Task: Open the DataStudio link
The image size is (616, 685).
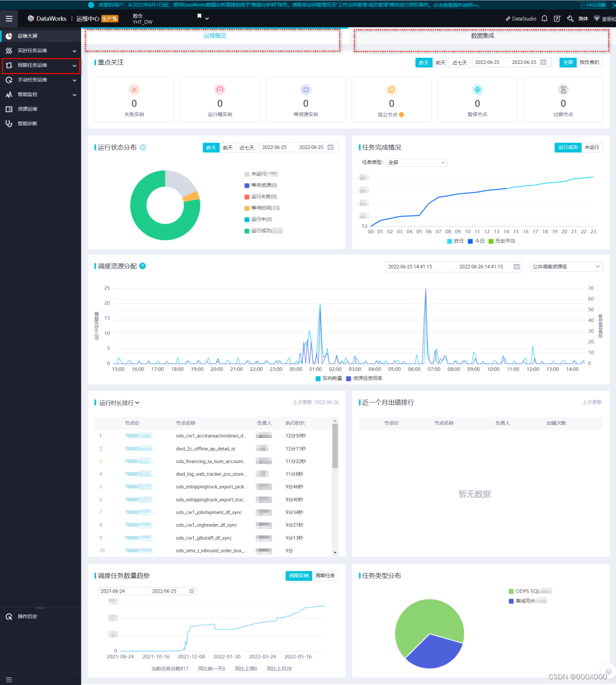Action: (x=521, y=19)
